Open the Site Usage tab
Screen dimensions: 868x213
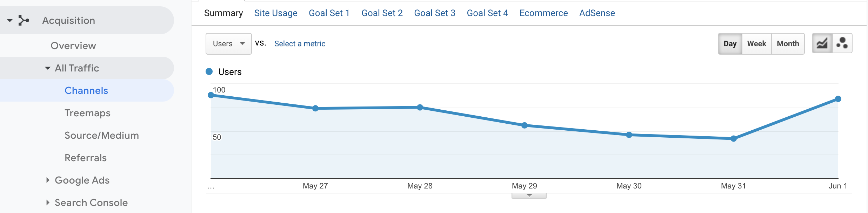tap(276, 13)
